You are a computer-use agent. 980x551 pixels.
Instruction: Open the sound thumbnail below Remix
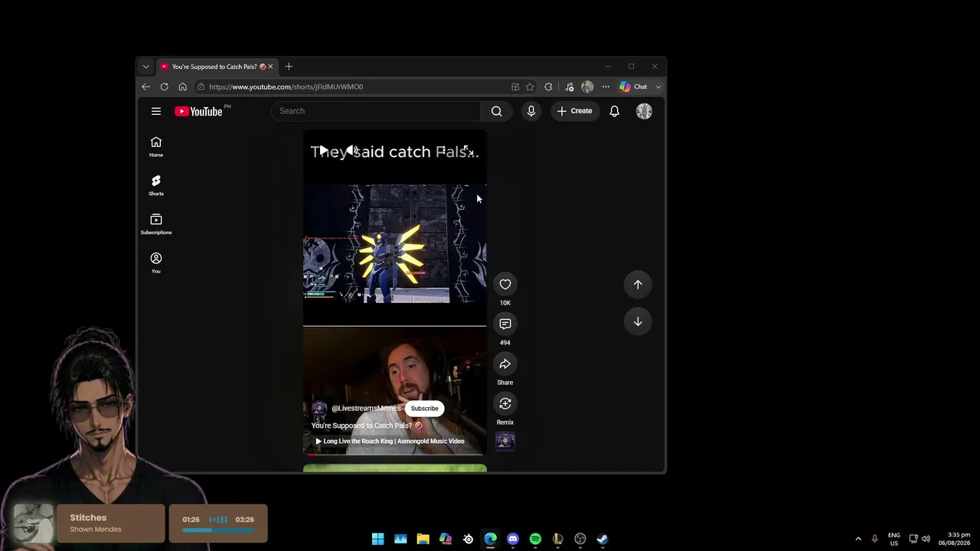tap(505, 441)
